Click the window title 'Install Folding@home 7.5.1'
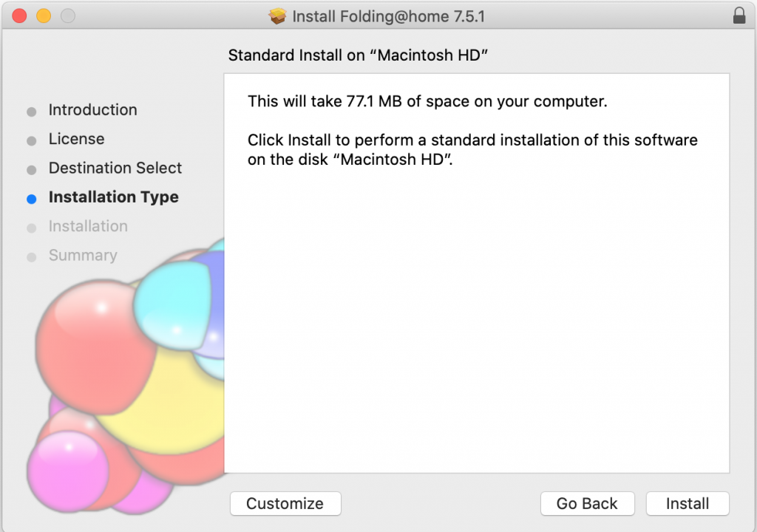 pyautogui.click(x=388, y=16)
